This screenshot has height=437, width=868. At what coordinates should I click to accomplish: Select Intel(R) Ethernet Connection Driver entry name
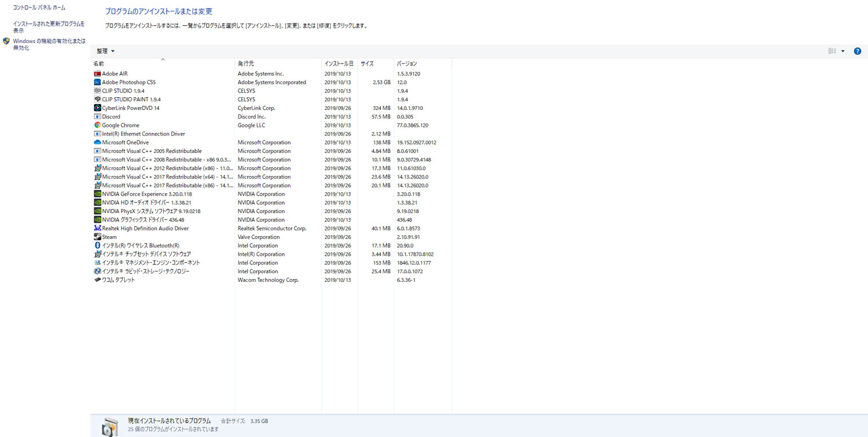click(x=144, y=134)
